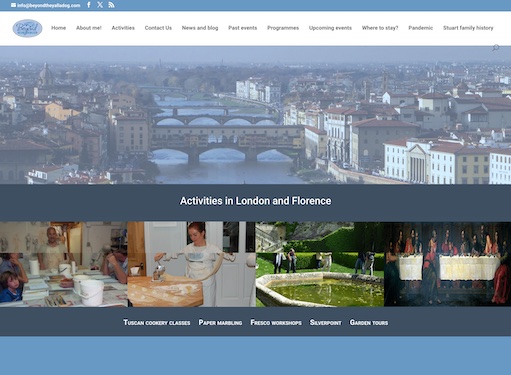Screen dimensions: 511x375
Task: Open the About me! page
Action: click(89, 28)
